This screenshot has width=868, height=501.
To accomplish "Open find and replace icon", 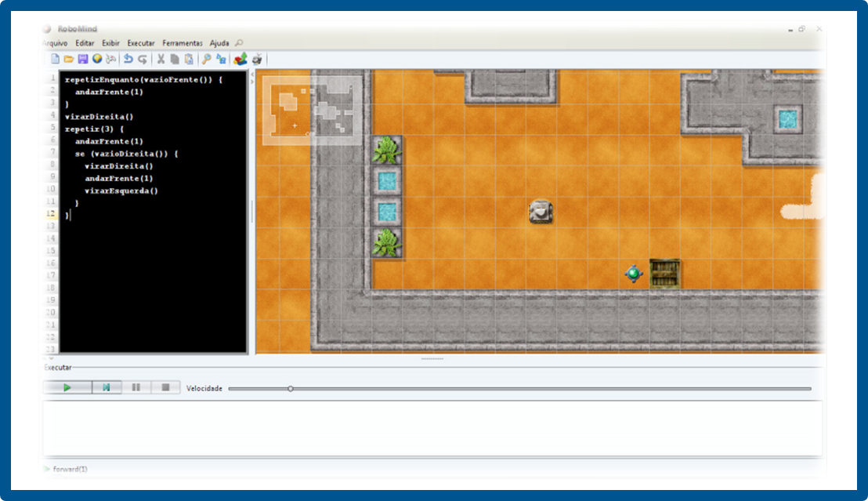I will [x=222, y=59].
